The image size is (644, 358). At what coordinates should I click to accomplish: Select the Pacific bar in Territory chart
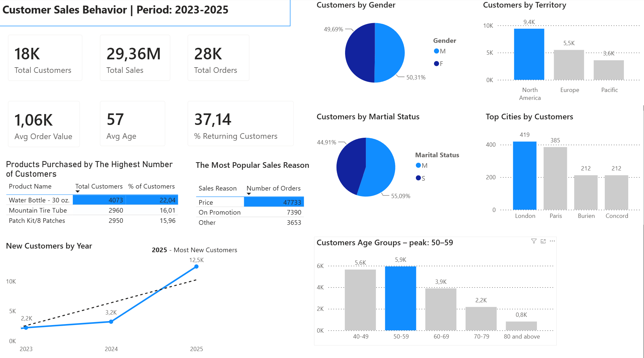coord(609,70)
